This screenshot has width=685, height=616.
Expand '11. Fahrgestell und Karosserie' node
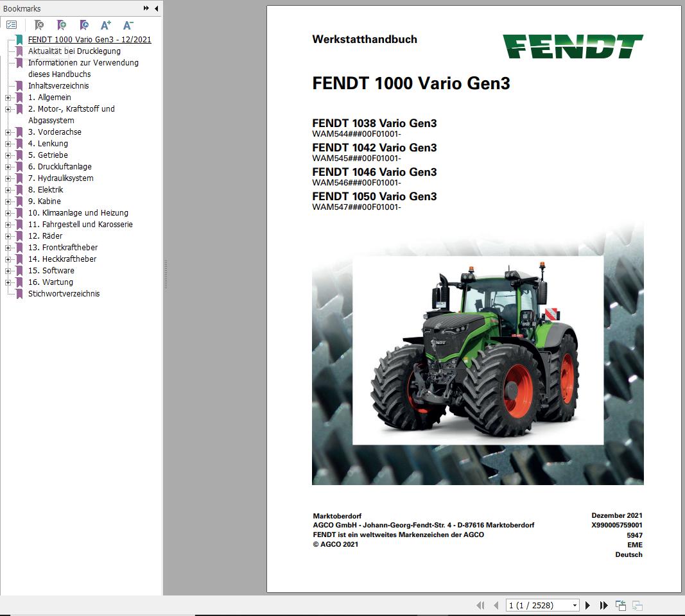(x=8, y=225)
